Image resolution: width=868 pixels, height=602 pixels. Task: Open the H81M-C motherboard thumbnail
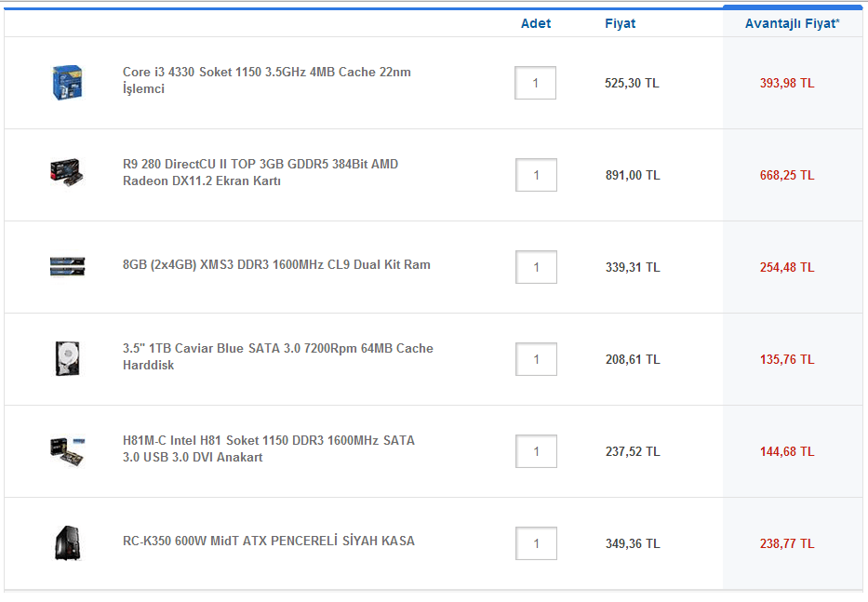(x=68, y=451)
